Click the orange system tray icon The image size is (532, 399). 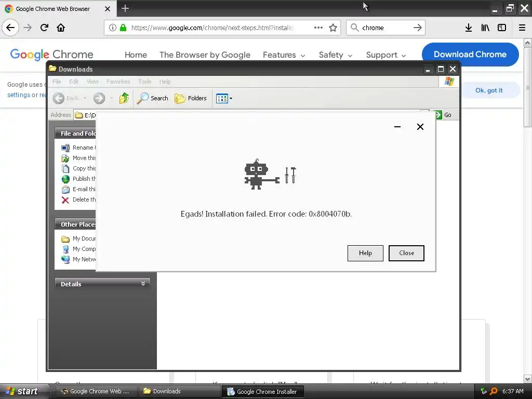point(494,391)
